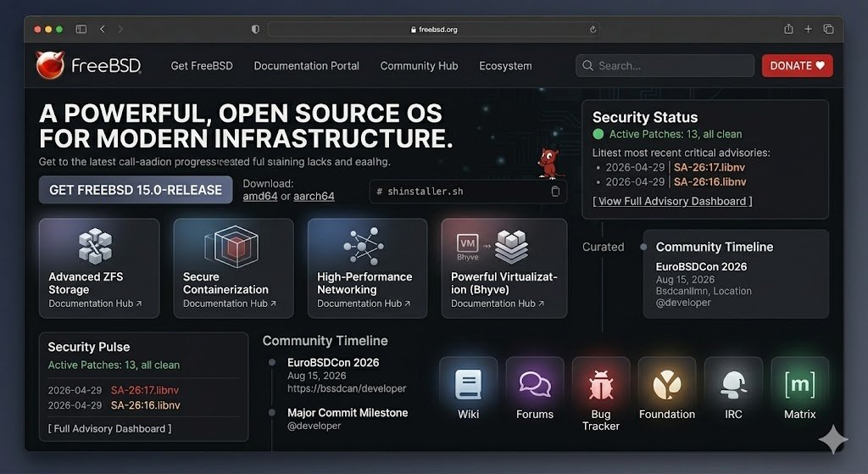Click the Curated timeline marker dot
The image size is (868, 474).
coord(643,247)
